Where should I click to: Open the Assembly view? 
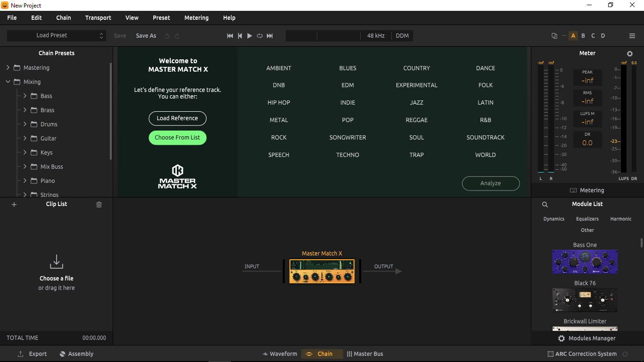point(76,354)
